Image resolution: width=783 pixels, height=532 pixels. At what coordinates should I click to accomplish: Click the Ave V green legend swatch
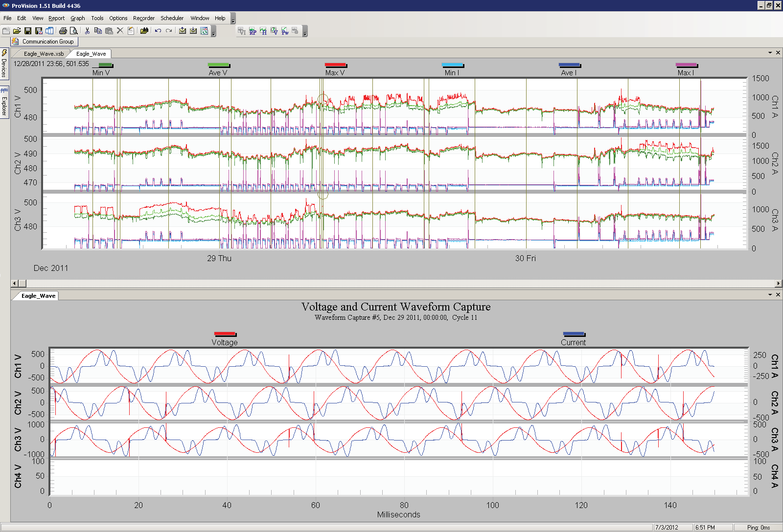(x=219, y=65)
